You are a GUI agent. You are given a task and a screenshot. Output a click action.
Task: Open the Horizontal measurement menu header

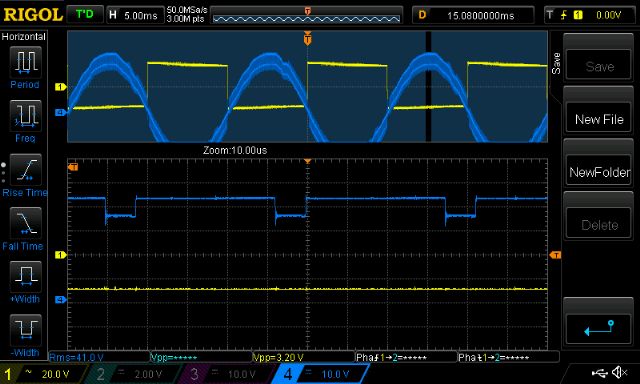coord(24,36)
